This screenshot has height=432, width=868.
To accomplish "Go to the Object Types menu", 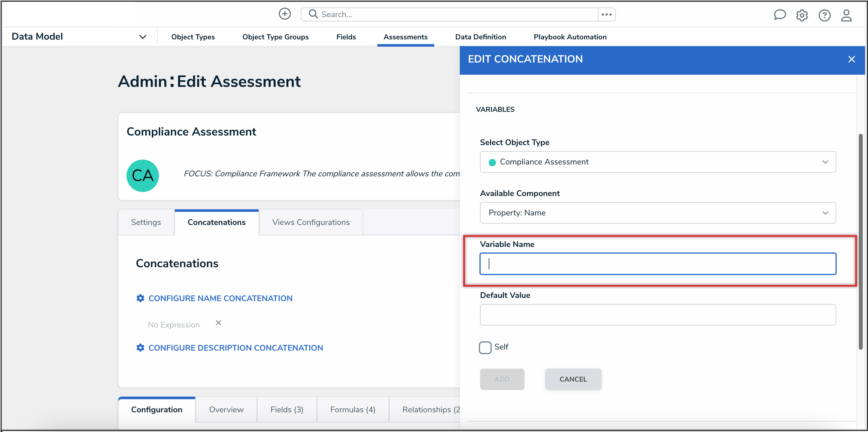I will pos(193,37).
